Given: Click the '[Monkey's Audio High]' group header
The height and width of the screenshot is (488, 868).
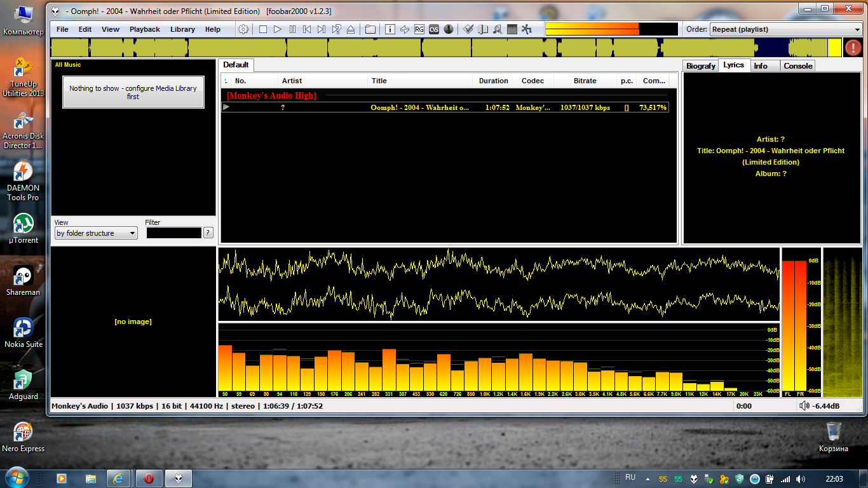Looking at the screenshot, I should 271,95.
